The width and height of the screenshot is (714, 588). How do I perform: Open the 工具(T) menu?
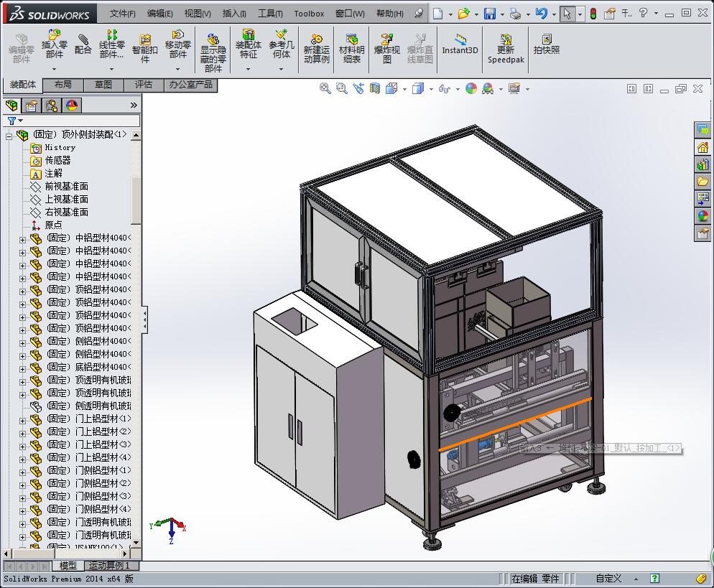270,14
